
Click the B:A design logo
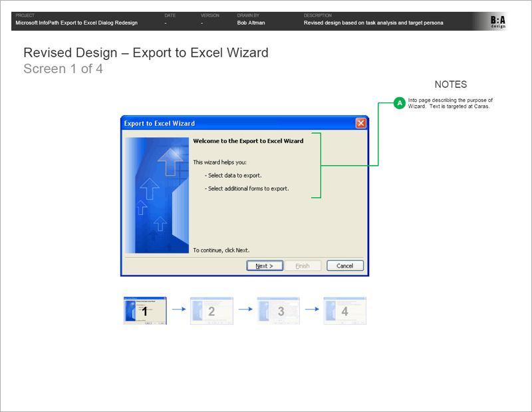(x=497, y=22)
